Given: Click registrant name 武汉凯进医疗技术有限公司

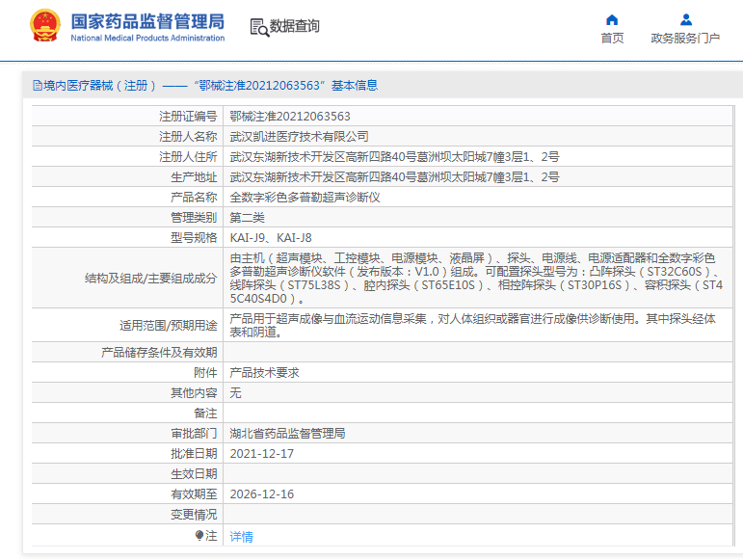Looking at the screenshot, I should click(299, 136).
